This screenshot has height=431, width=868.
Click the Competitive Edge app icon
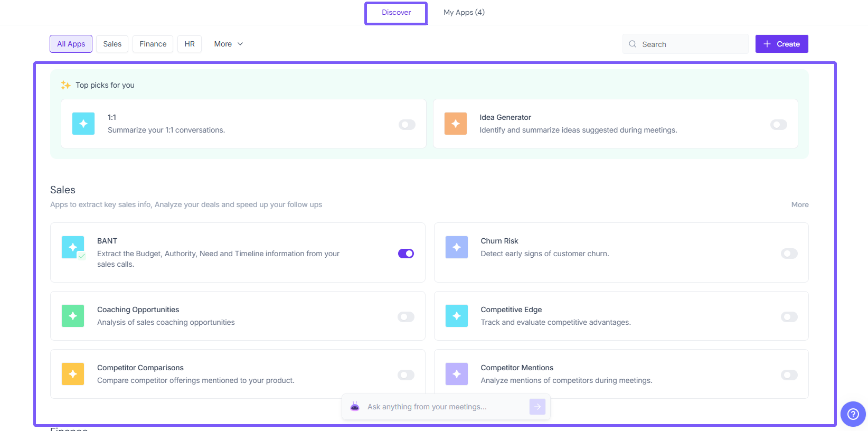457,316
